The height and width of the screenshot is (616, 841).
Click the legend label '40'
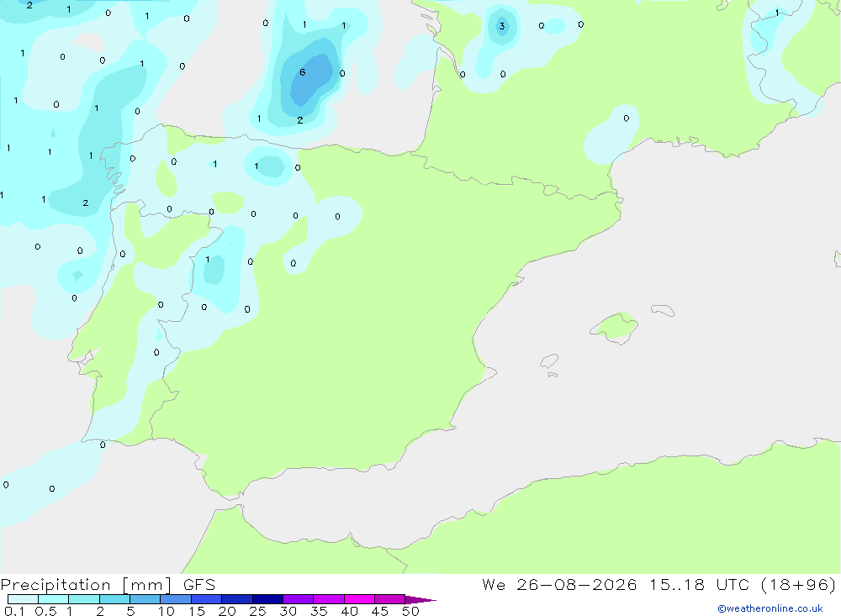pos(350,611)
